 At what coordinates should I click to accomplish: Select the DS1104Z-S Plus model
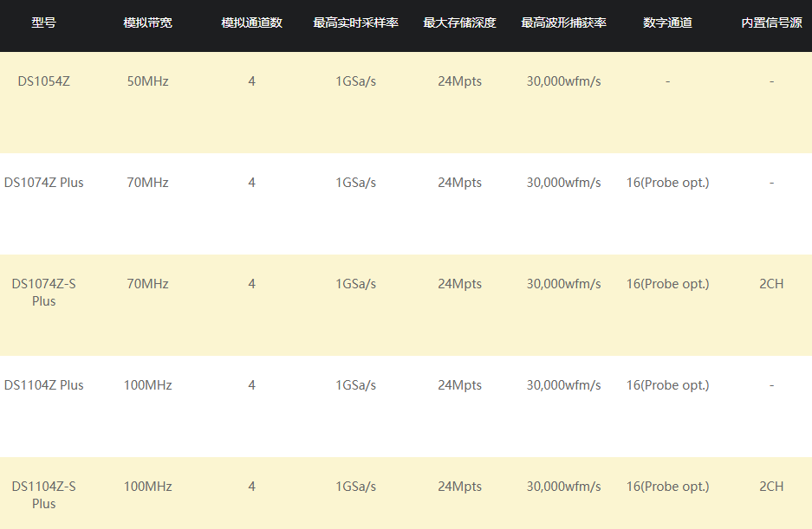coord(43,495)
